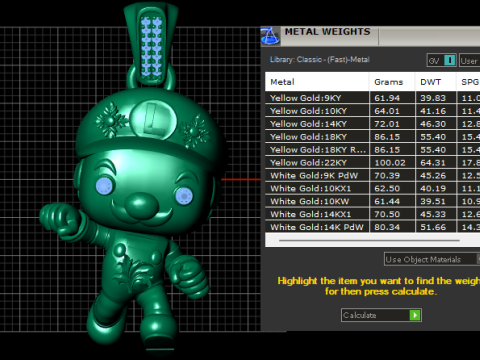Click the 70.39 grams value

[387, 176]
